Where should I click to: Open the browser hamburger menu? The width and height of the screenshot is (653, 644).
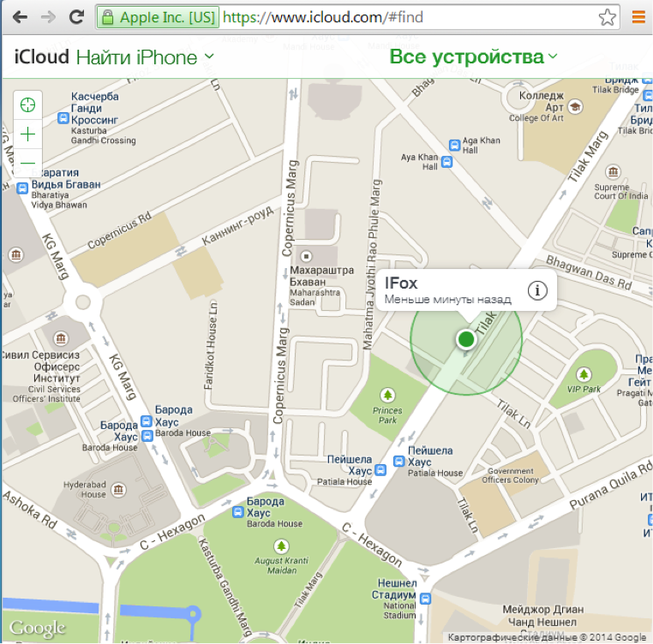pos(638,17)
